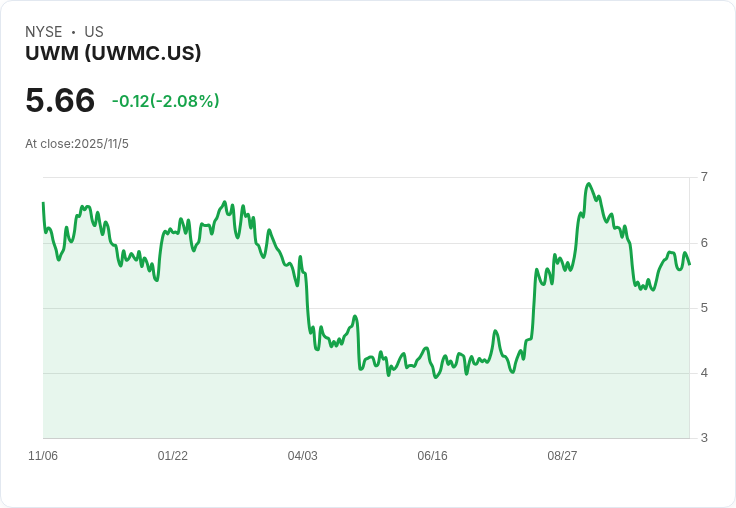Click the y-axis value 7
This screenshot has height=508, width=736.
pos(704,177)
